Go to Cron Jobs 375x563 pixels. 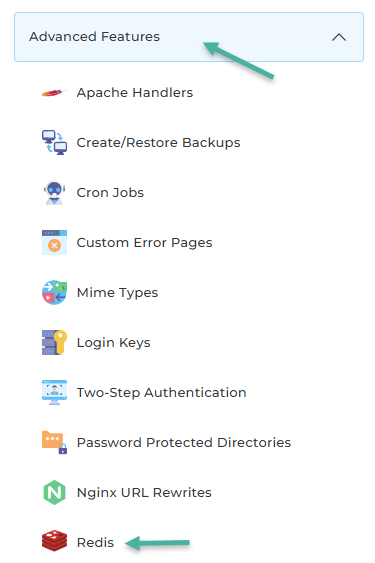pos(110,193)
